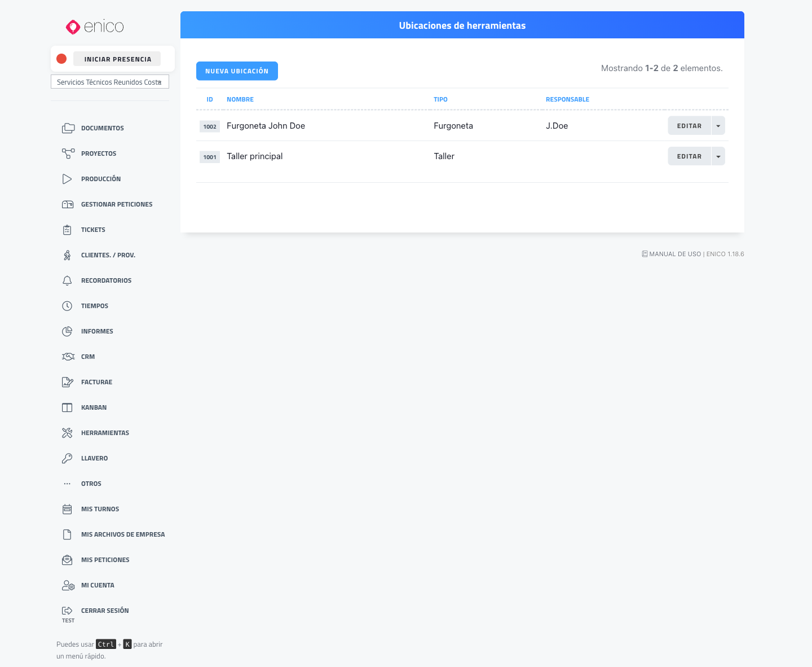The image size is (812, 667).
Task: Edit the Taller principal location
Action: 689,156
